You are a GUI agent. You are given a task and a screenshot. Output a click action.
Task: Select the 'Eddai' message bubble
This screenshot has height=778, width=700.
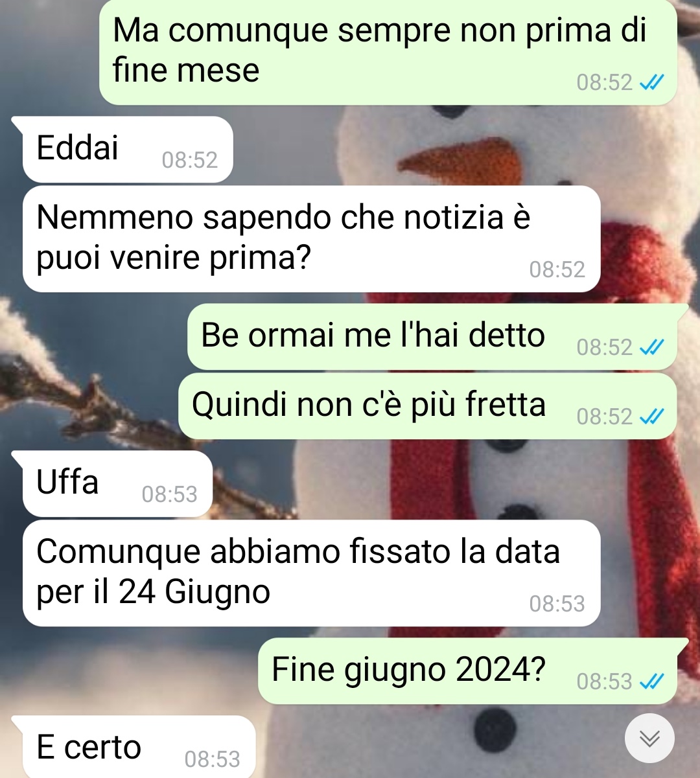[x=128, y=149]
